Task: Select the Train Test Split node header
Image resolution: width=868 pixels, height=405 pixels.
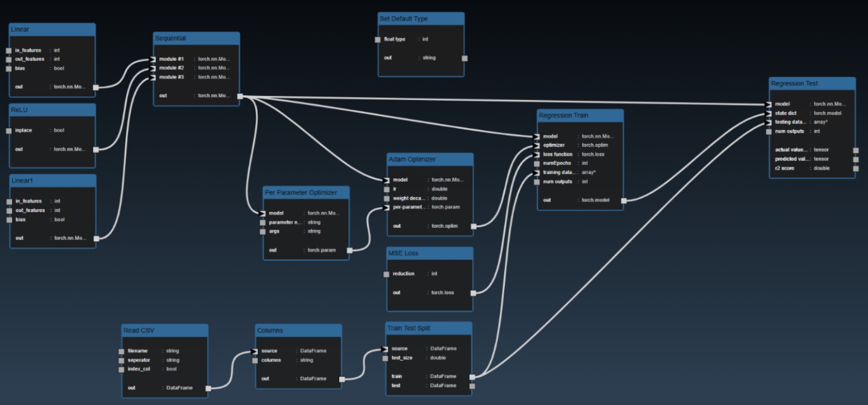Action: point(429,328)
